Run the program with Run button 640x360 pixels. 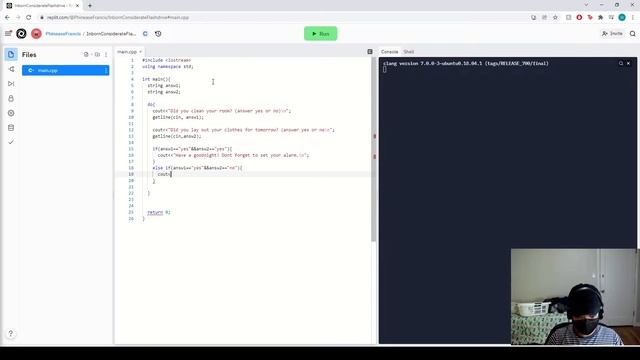click(320, 33)
